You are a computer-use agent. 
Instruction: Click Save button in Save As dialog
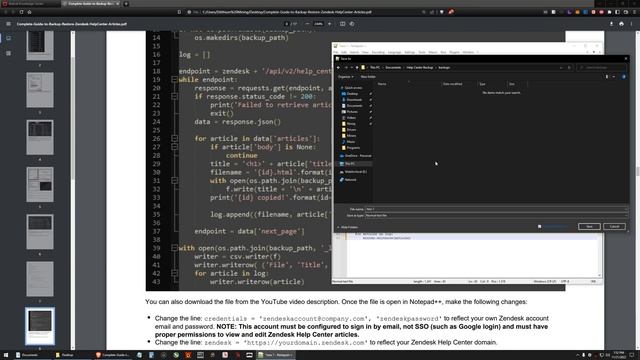tap(589, 227)
